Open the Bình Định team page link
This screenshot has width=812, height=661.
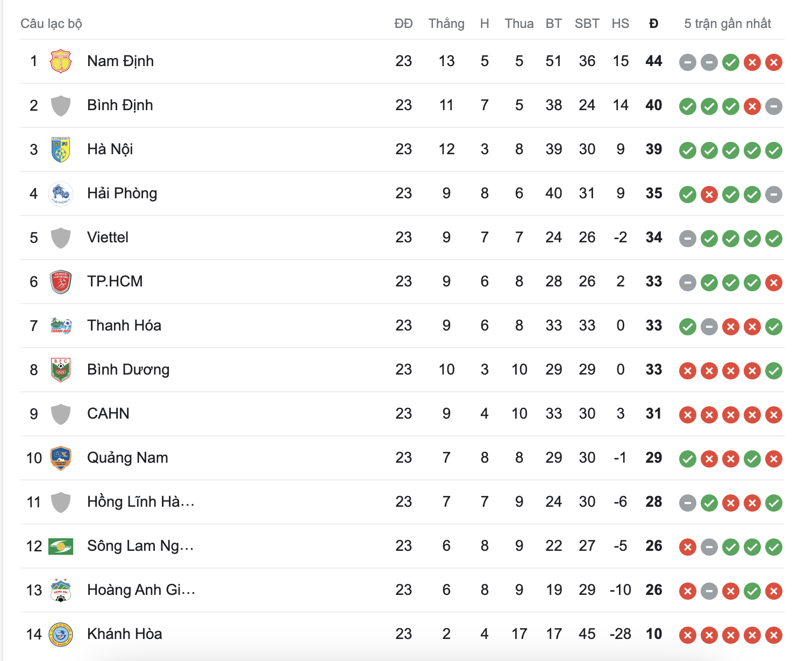point(120,106)
